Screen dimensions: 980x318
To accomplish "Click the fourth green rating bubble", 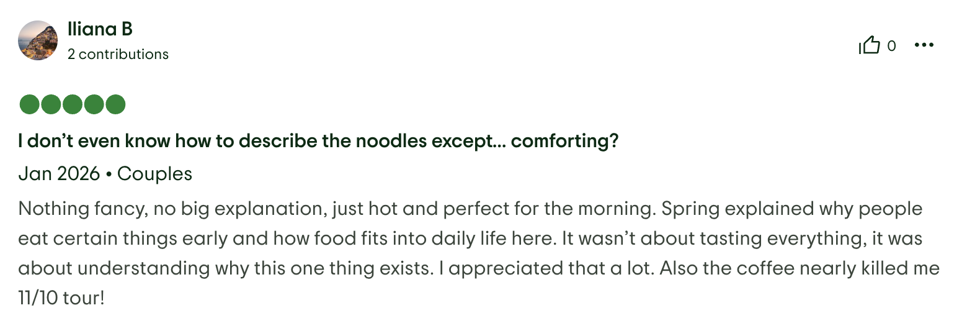I will 94,104.
